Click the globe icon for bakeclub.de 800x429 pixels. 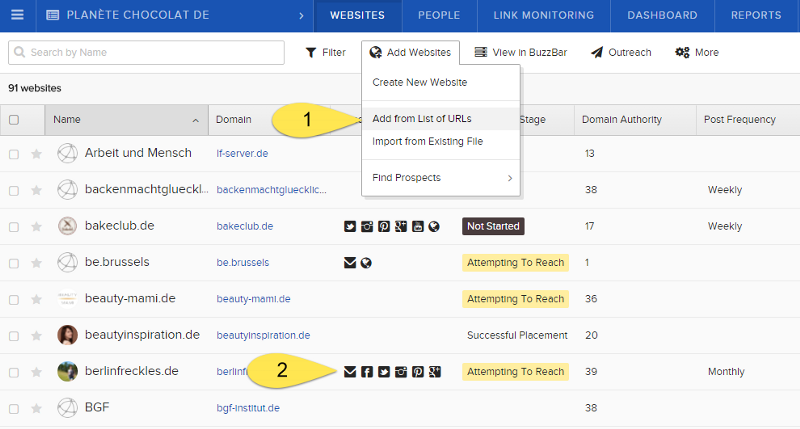pyautogui.click(x=434, y=226)
